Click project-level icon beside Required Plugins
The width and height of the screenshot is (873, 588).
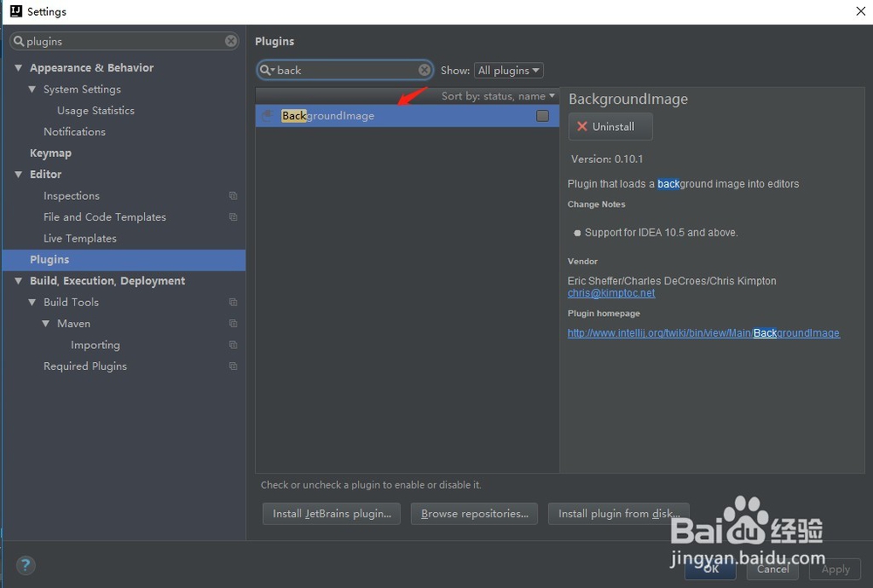point(233,366)
